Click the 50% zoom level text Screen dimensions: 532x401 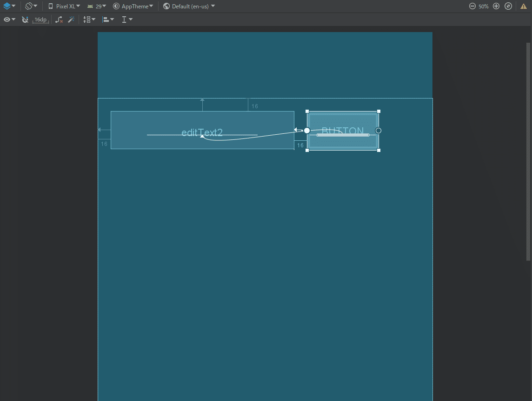point(484,7)
